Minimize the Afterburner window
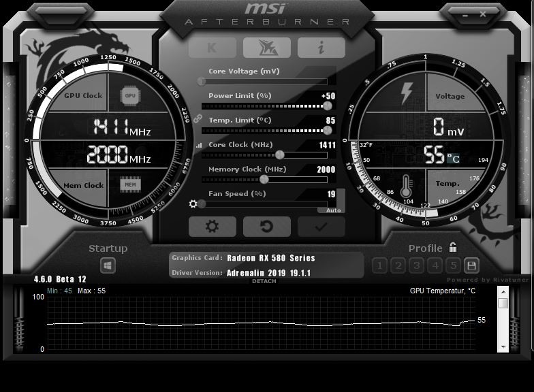Screen dimensions: 534x392 pyautogui.click(x=465, y=15)
